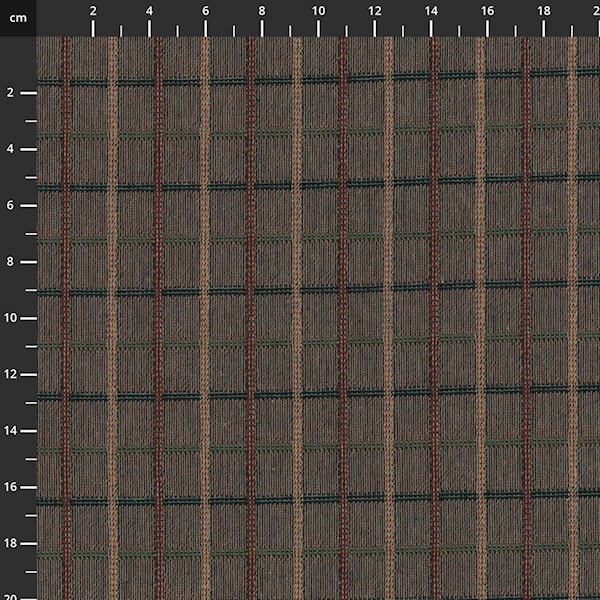
Task: Pick the 18 mark on the horizontal ruler
Action: click(x=543, y=11)
